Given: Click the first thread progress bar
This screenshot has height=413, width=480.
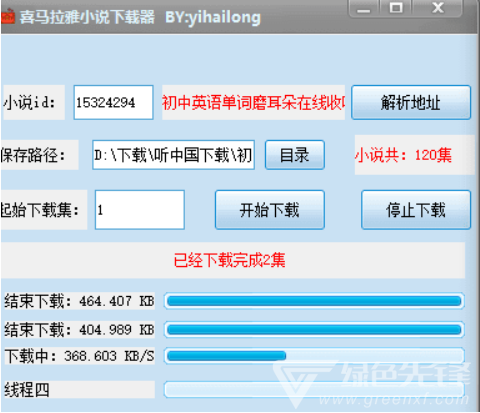Looking at the screenshot, I should [314, 301].
